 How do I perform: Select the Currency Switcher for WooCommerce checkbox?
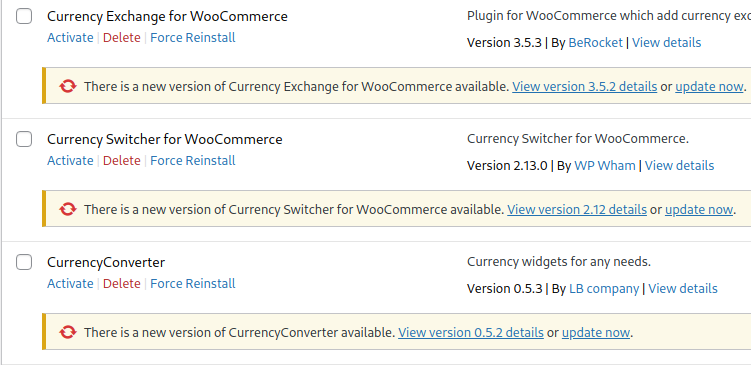(24, 139)
